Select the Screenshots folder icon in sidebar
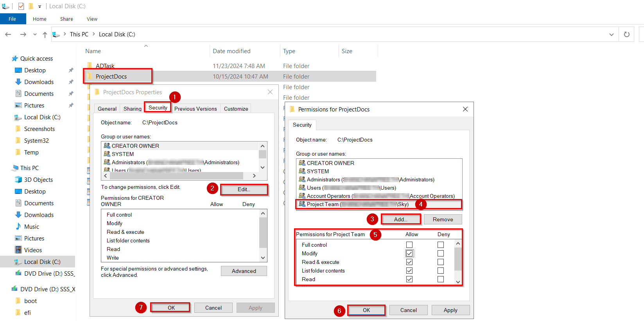This screenshot has width=644, height=321. pos(18,129)
